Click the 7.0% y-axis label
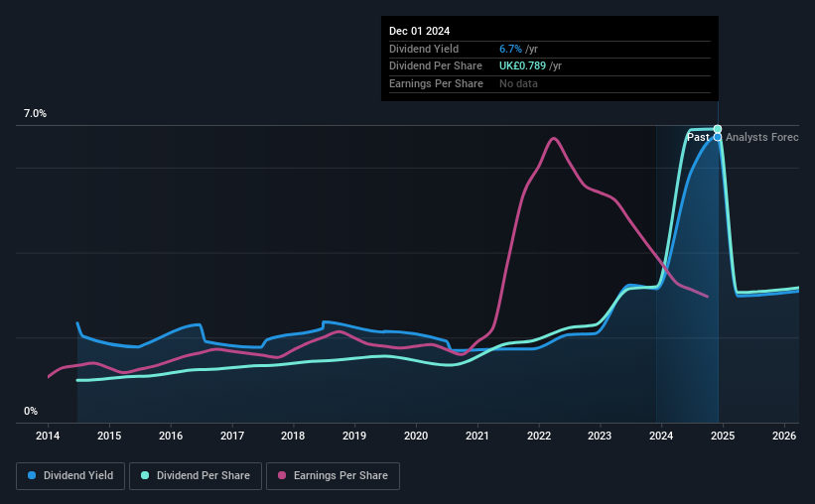Image resolution: width=815 pixels, height=504 pixels. click(x=35, y=113)
